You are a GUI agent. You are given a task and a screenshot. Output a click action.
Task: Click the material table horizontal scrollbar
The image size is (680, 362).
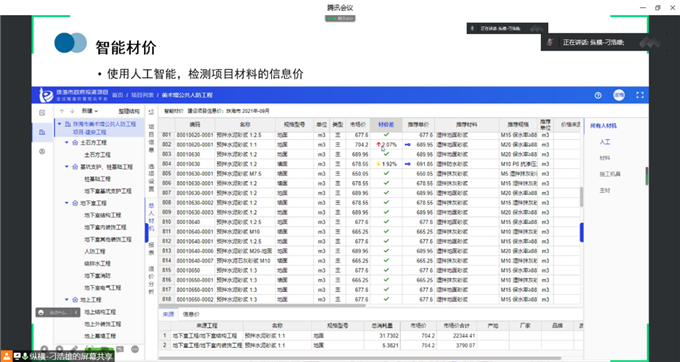[262, 305]
